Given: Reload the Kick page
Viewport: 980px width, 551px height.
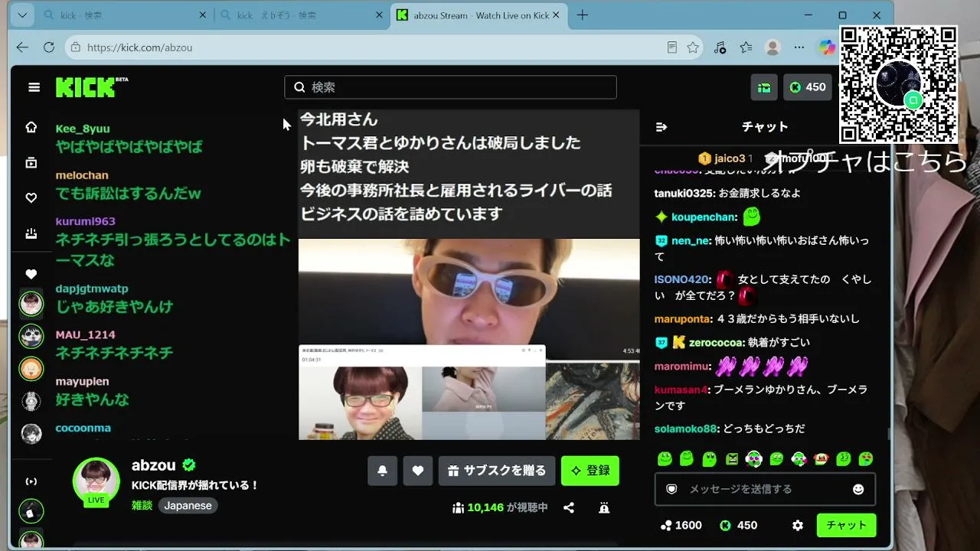Looking at the screenshot, I should click(x=49, y=47).
